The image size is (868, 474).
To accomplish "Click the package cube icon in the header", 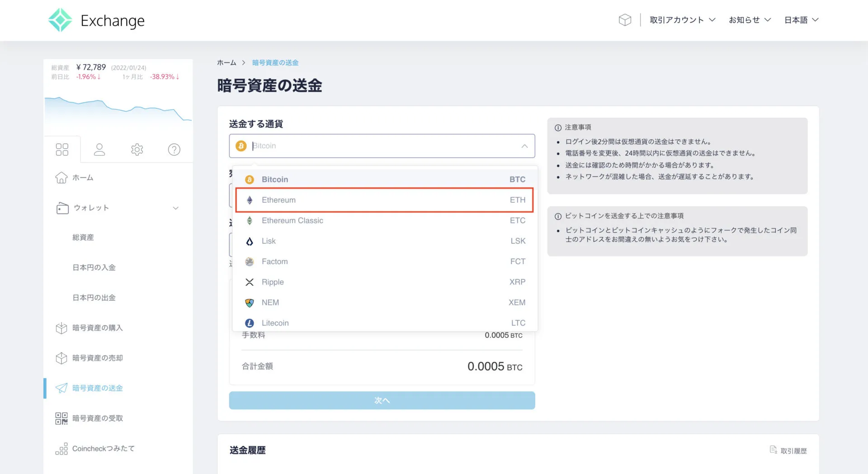I will pos(625,20).
